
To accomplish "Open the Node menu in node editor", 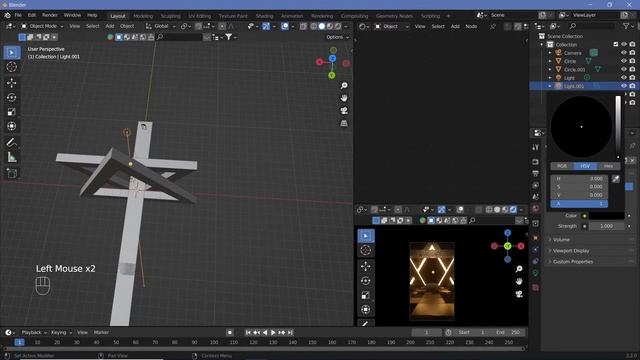I will [x=471, y=26].
